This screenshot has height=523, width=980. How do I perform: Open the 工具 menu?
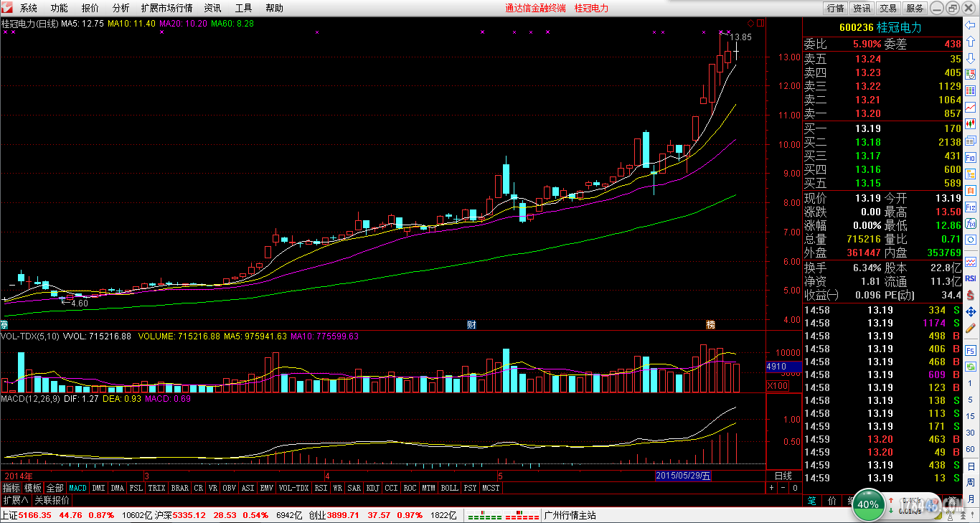pyautogui.click(x=243, y=8)
